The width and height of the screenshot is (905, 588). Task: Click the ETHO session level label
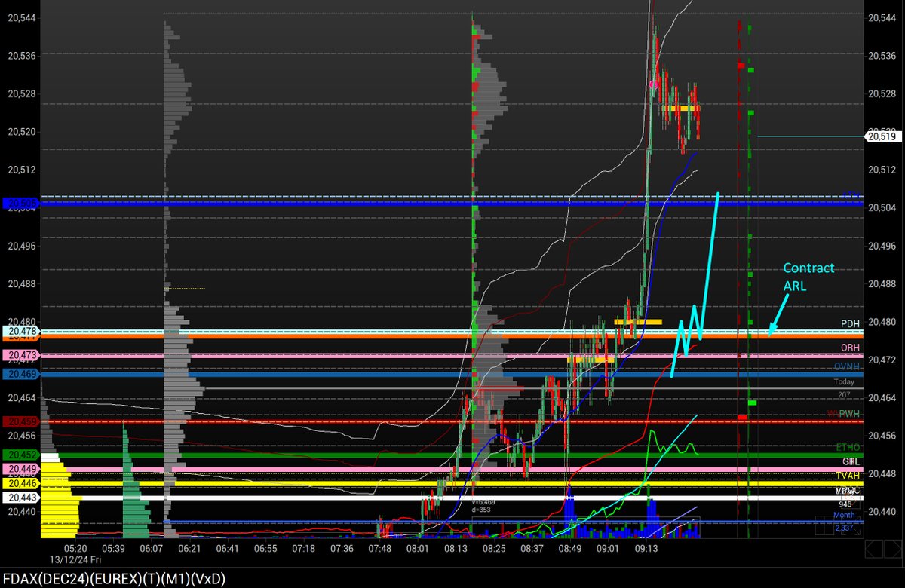pyautogui.click(x=846, y=446)
